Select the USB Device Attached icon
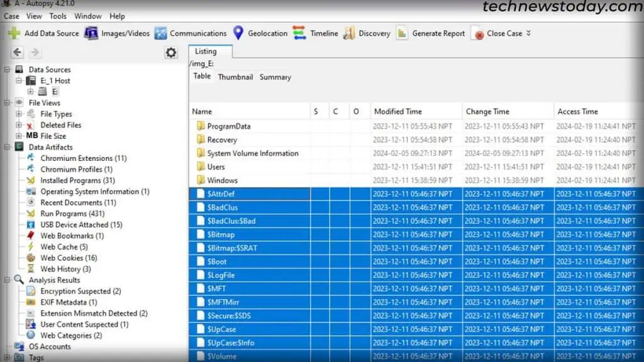 click(x=31, y=224)
